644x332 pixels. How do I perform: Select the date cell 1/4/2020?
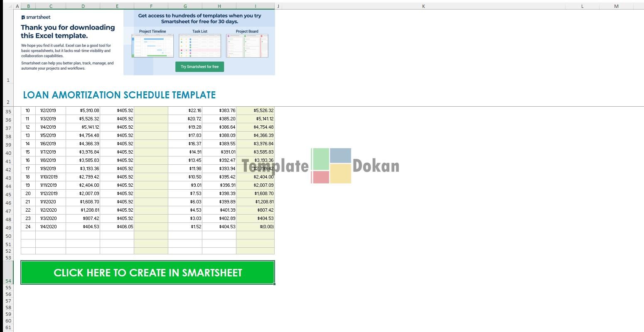coord(50,227)
